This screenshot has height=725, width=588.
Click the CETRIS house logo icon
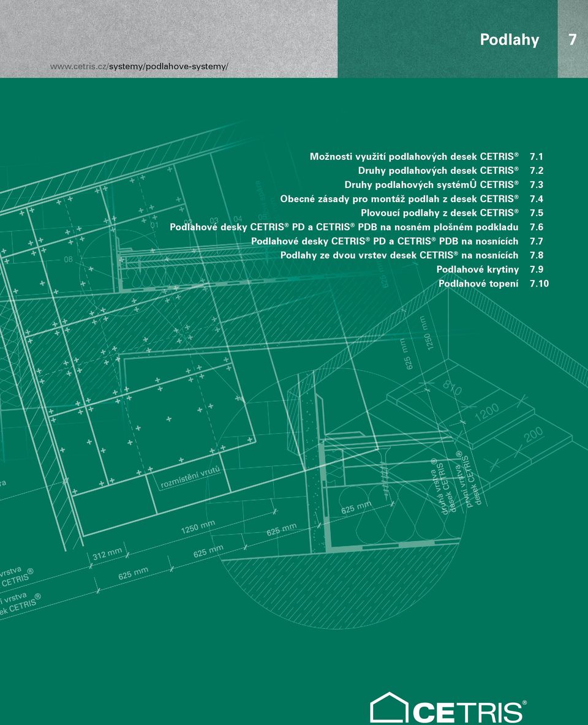click(x=389, y=707)
